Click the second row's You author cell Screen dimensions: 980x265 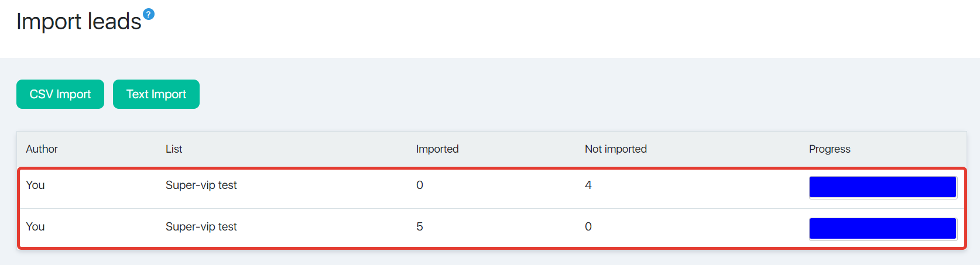(x=35, y=227)
